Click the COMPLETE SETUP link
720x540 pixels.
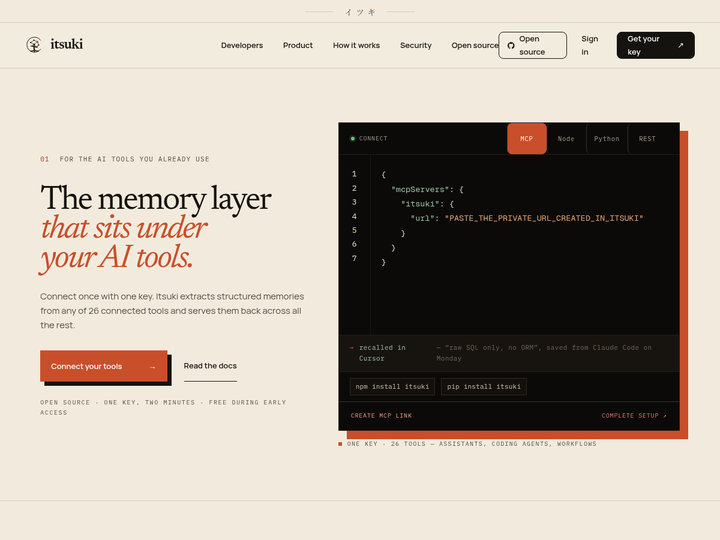pyautogui.click(x=634, y=416)
